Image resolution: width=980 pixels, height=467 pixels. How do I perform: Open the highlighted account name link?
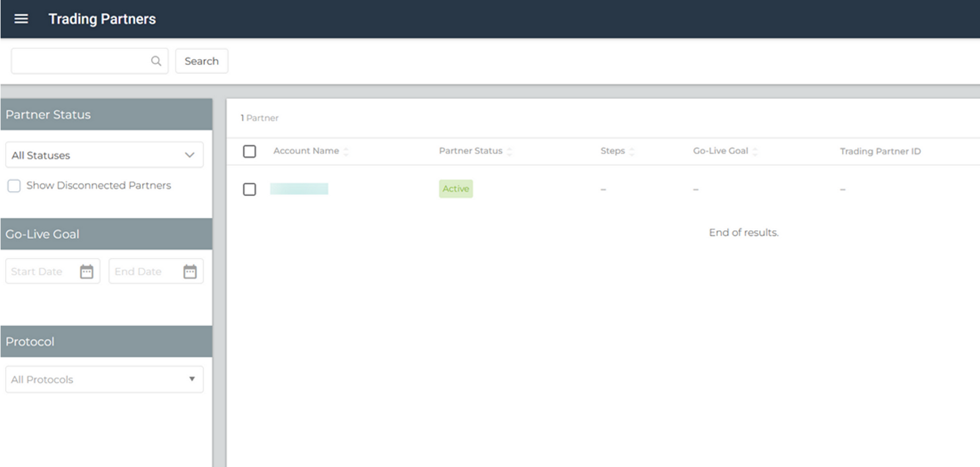pyautogui.click(x=299, y=189)
